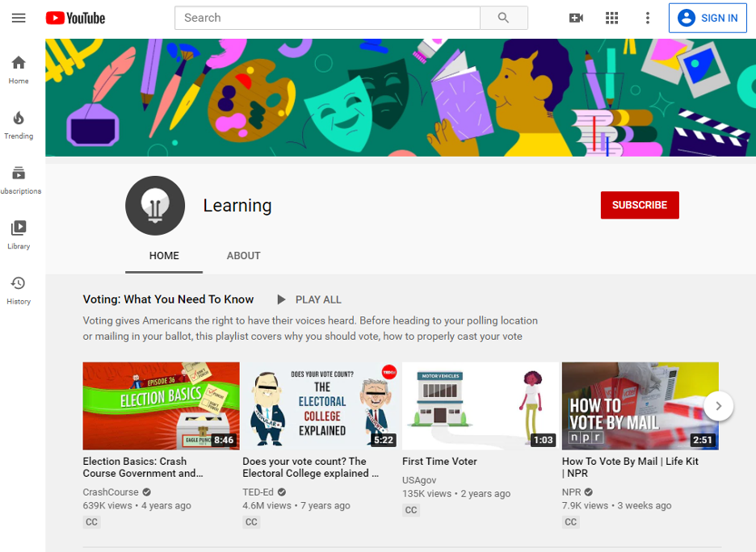Viewport: 756px width, 552px height.
Task: Visit the USAgov channel link
Action: (x=419, y=480)
